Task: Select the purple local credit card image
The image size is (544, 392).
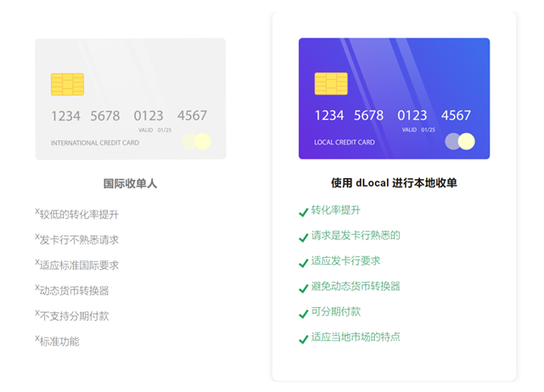Action: pos(394,98)
